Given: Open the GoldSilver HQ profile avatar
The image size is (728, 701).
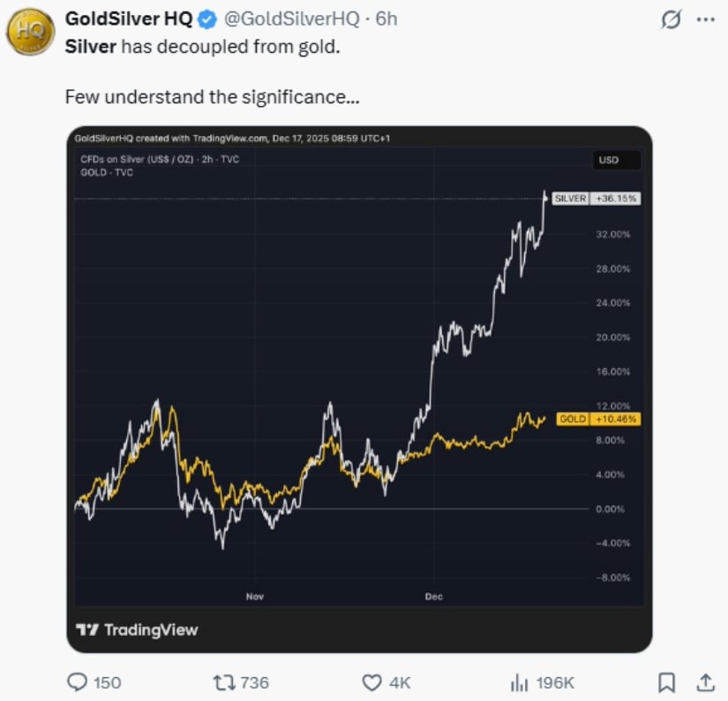Looking at the screenshot, I should click(31, 32).
